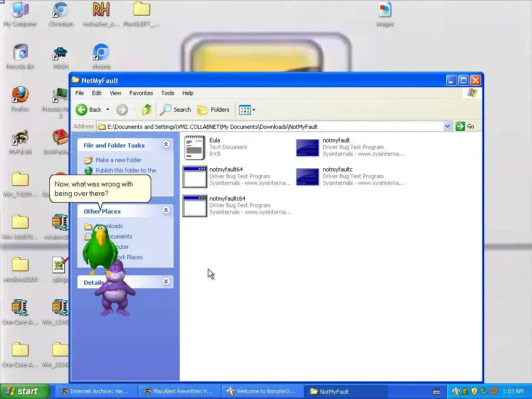Switch to MaxAlert Rewritten taskbar window
Viewport: 532px width, 399px height.
(179, 391)
